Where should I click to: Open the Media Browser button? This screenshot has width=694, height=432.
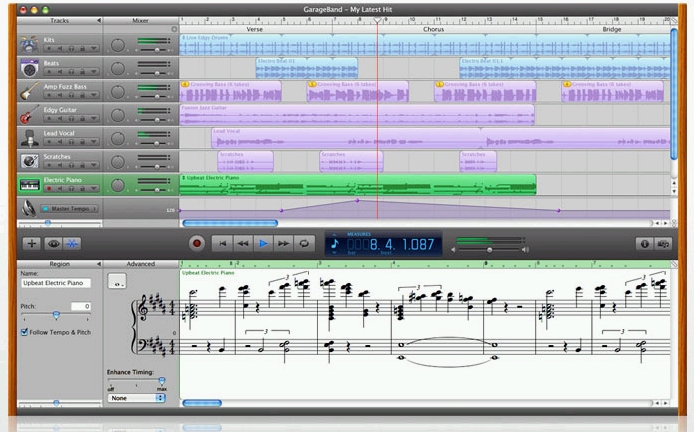663,243
